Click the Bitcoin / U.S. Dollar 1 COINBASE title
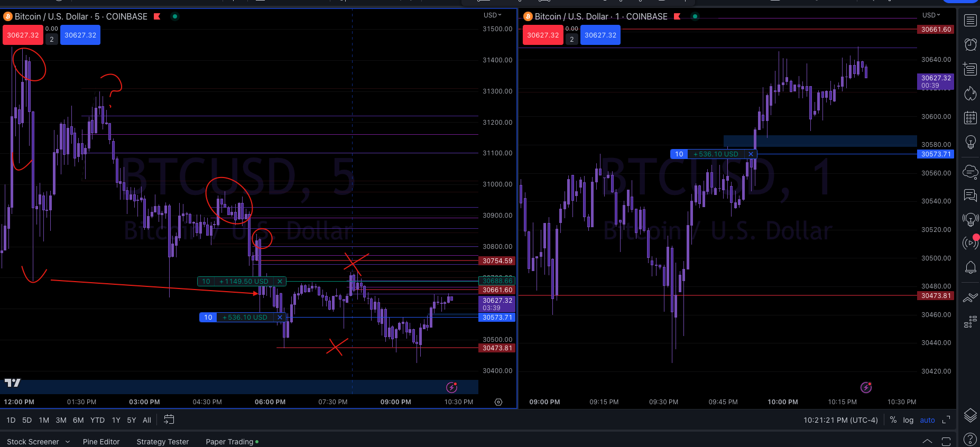This screenshot has height=447, width=980. (601, 16)
